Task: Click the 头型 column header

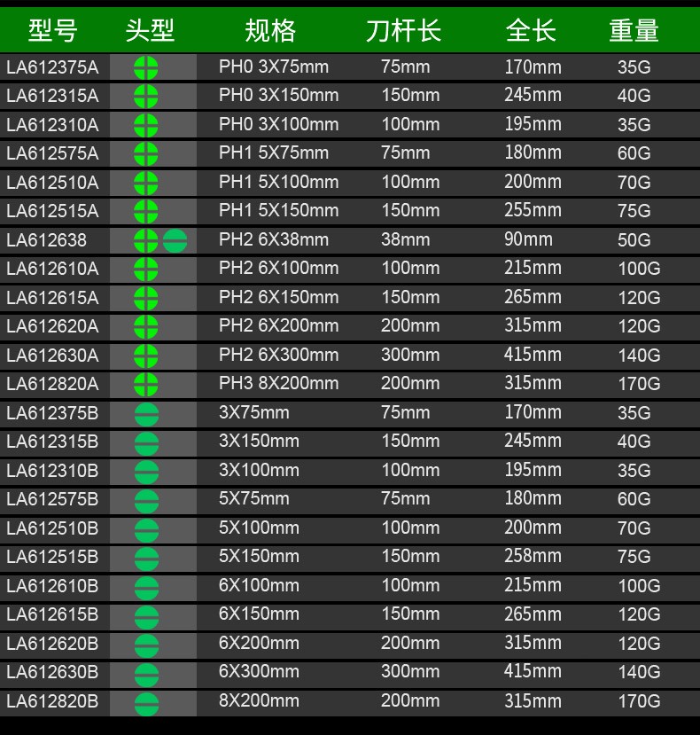Action: [x=150, y=30]
